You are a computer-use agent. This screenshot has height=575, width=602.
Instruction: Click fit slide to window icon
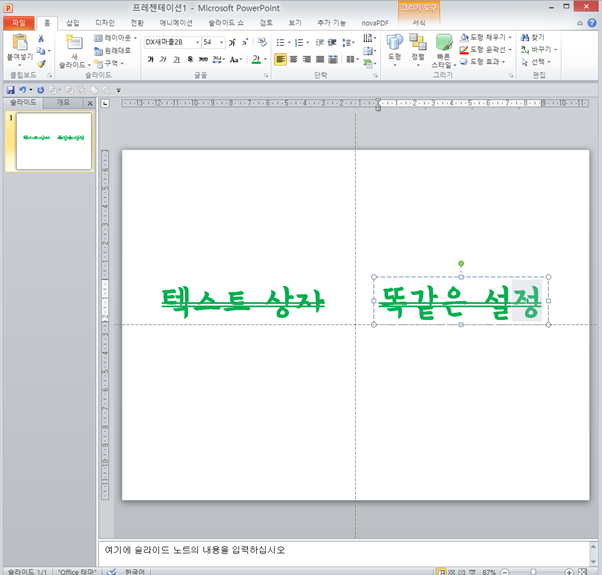click(582, 572)
